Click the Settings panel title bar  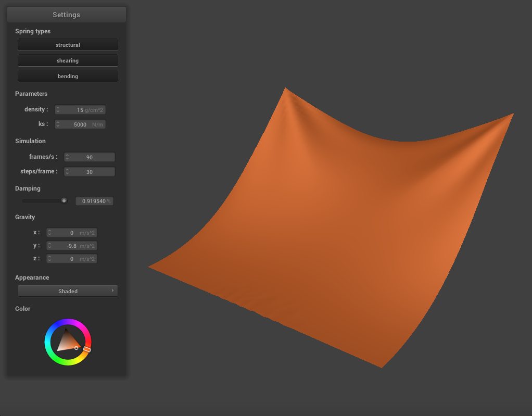coord(67,15)
